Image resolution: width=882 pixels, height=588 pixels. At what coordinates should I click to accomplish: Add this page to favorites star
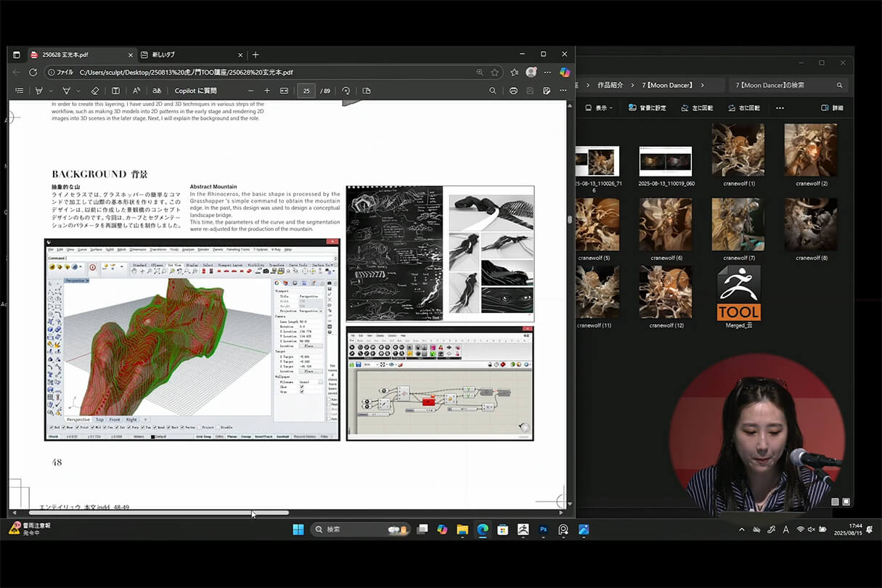point(494,73)
